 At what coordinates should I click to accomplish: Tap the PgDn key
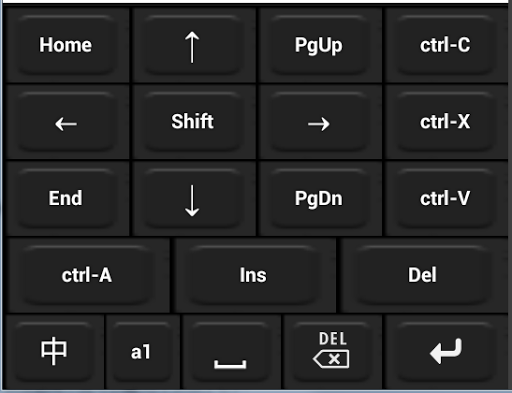[x=319, y=199]
